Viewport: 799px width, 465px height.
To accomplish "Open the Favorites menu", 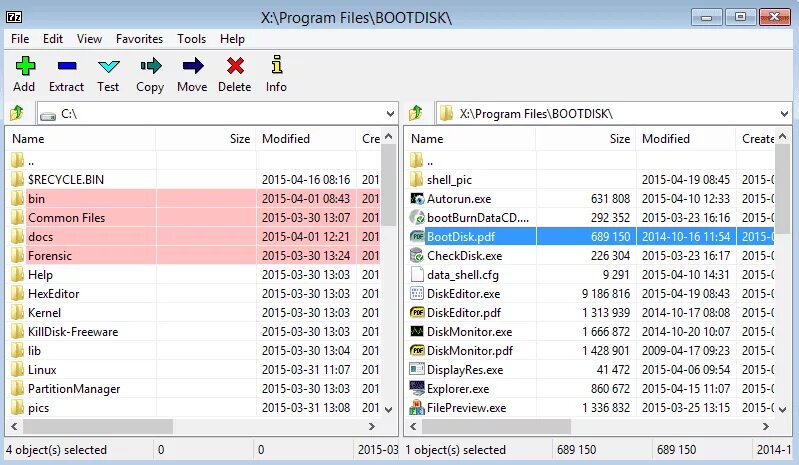I will point(139,39).
